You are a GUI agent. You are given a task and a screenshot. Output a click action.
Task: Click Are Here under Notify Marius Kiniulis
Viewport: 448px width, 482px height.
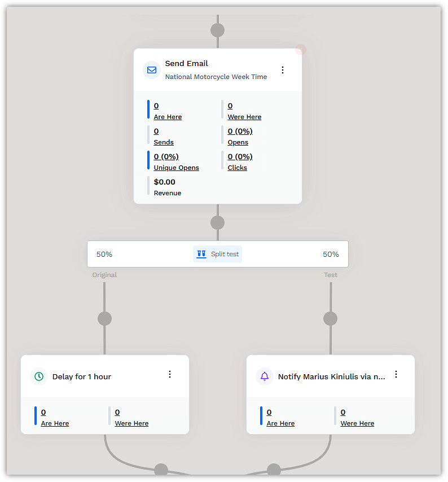click(x=280, y=423)
